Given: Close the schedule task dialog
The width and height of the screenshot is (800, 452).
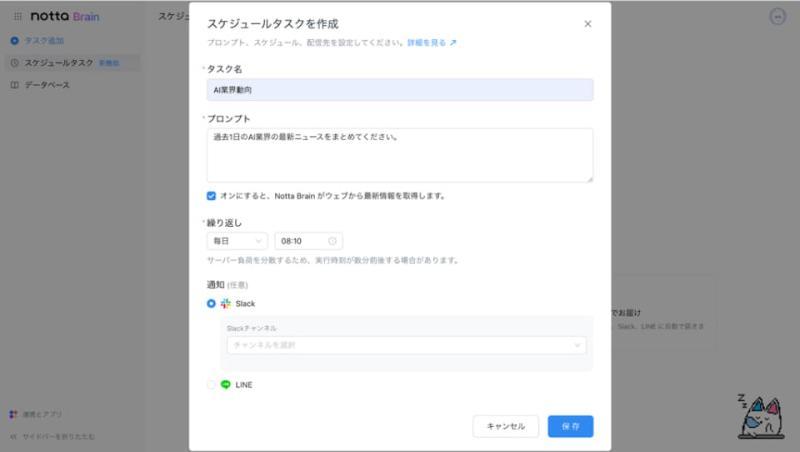Looking at the screenshot, I should [x=588, y=24].
